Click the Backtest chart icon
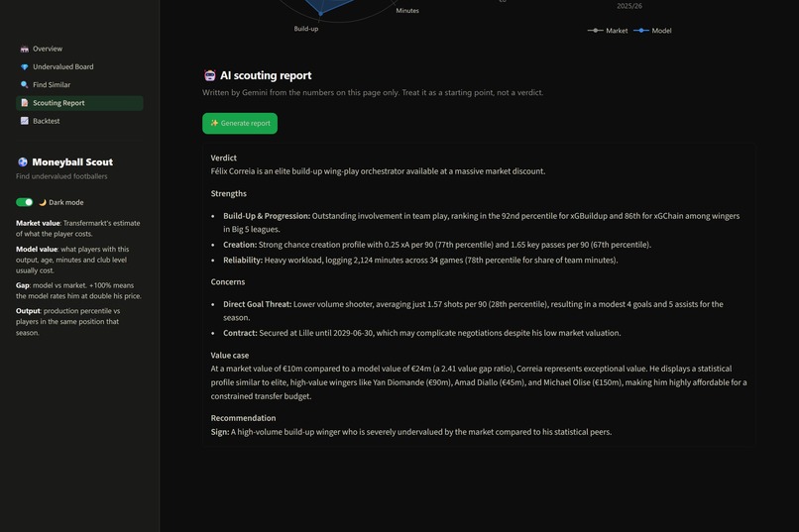Viewport: 799px width, 532px height. (x=25, y=121)
